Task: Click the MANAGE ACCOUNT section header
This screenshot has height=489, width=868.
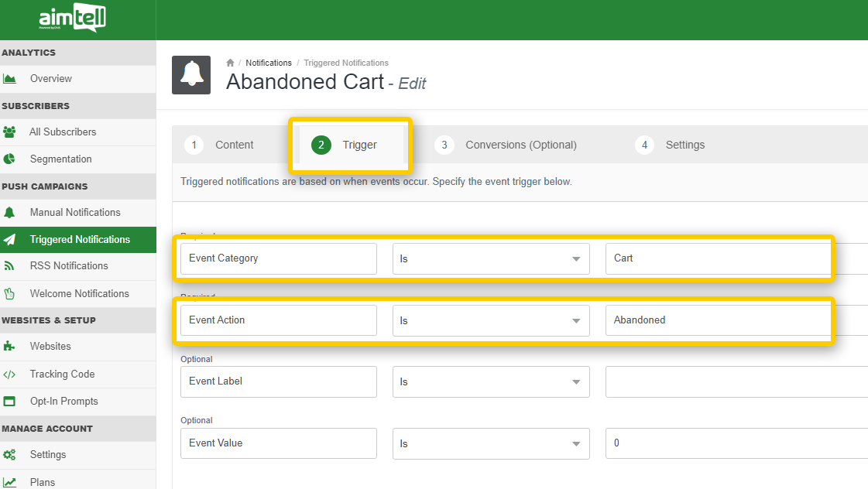Action: [47, 429]
